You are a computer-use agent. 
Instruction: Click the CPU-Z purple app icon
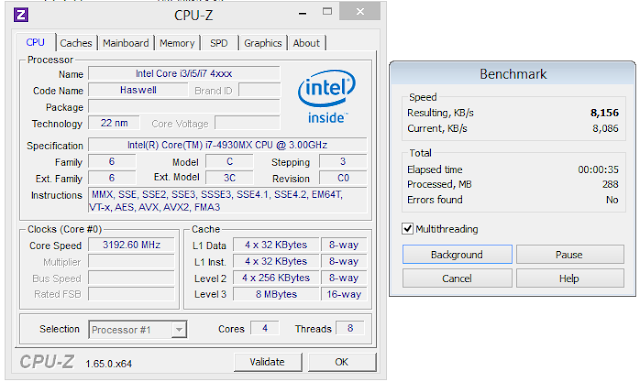click(x=21, y=15)
